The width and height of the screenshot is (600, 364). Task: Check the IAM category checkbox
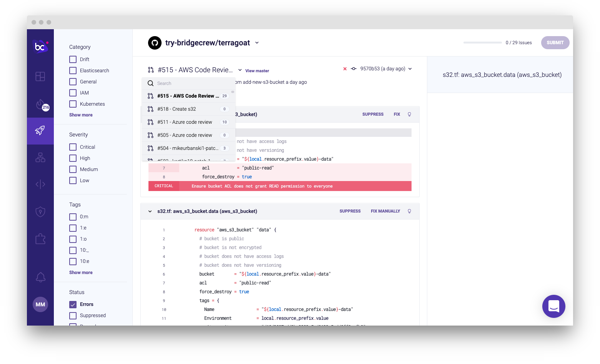point(73,93)
